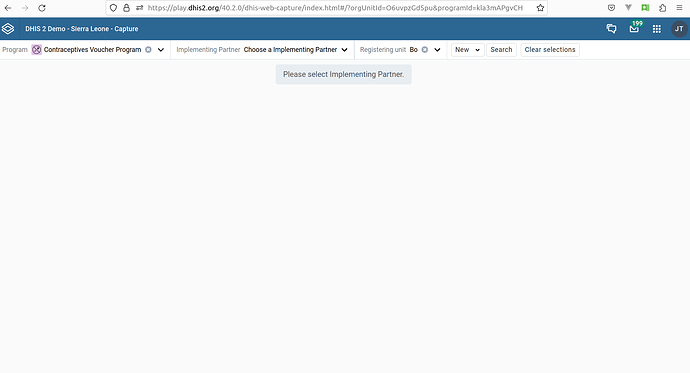
Task: Open the New dropdown button
Action: [x=467, y=50]
